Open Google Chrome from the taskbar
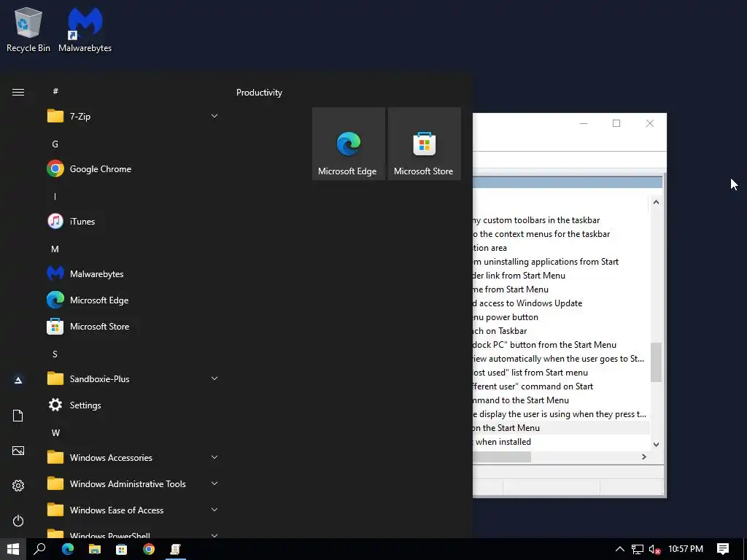 pyautogui.click(x=149, y=549)
